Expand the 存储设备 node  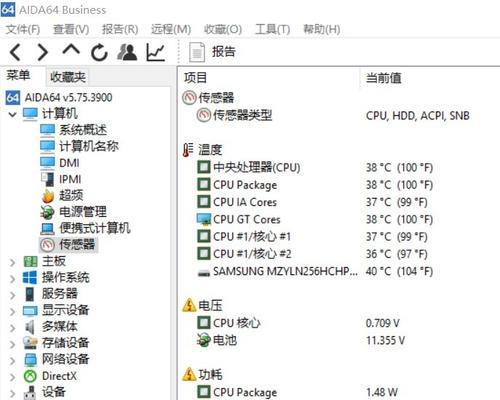12,344
